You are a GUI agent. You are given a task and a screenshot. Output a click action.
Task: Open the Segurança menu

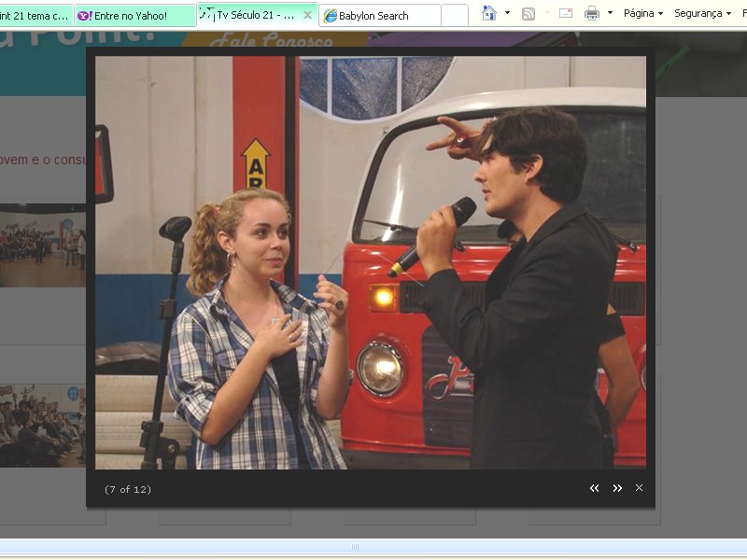[702, 13]
